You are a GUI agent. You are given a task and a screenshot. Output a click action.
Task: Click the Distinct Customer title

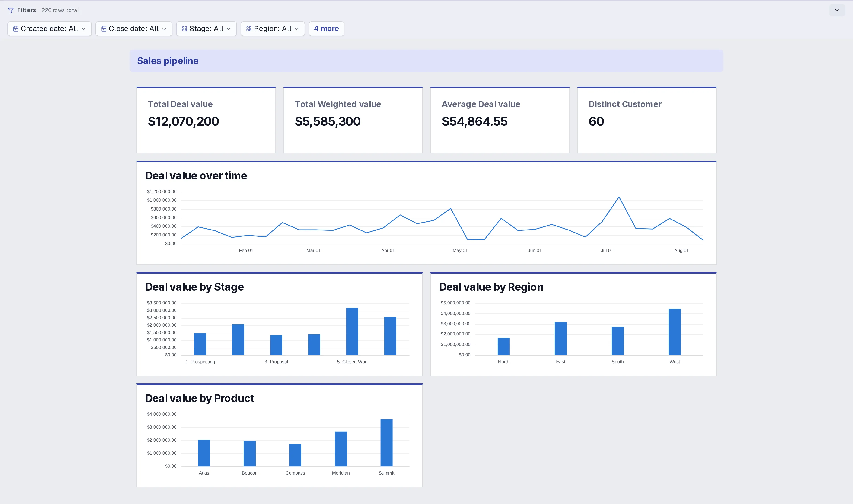[625, 104]
